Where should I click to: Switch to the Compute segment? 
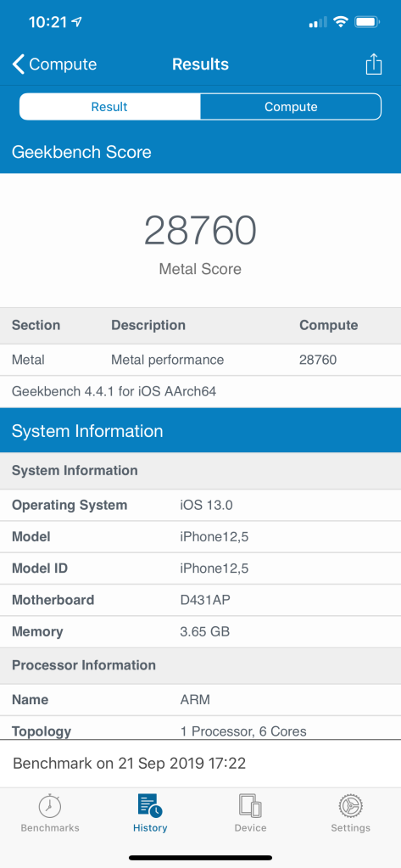pos(291,107)
